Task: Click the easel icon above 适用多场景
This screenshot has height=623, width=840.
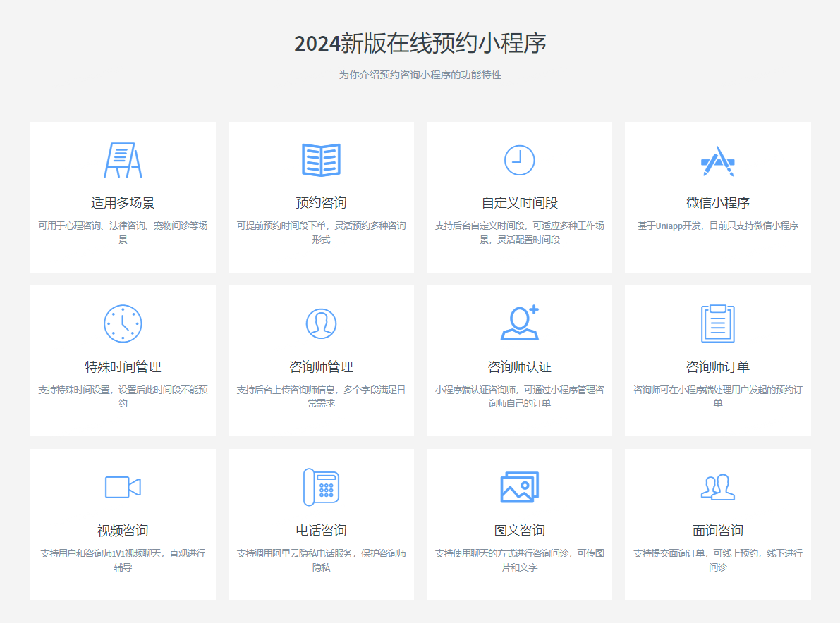Action: tap(123, 160)
